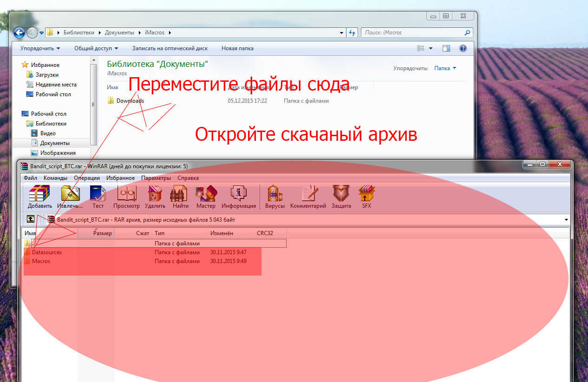Open the Избранное menu in WinRAR
Viewport: 588px width, 382px height.
(x=120, y=178)
